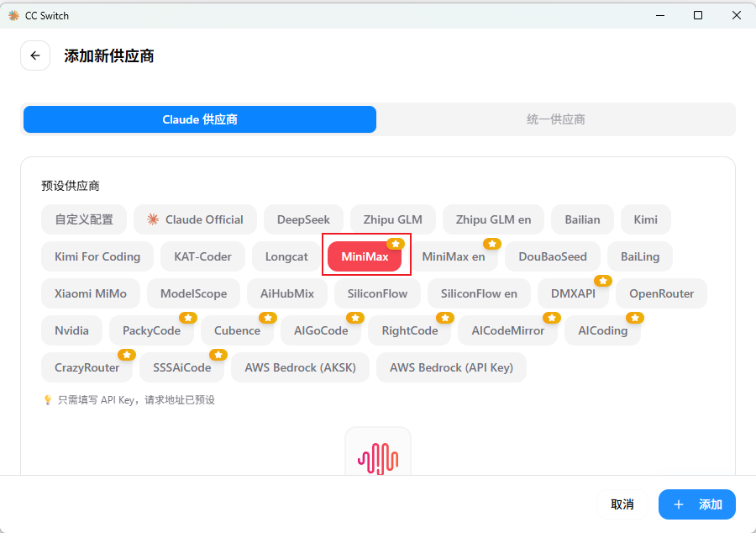Image resolution: width=756 pixels, height=533 pixels.
Task: Pick the Nvidia provider
Action: coord(72,330)
